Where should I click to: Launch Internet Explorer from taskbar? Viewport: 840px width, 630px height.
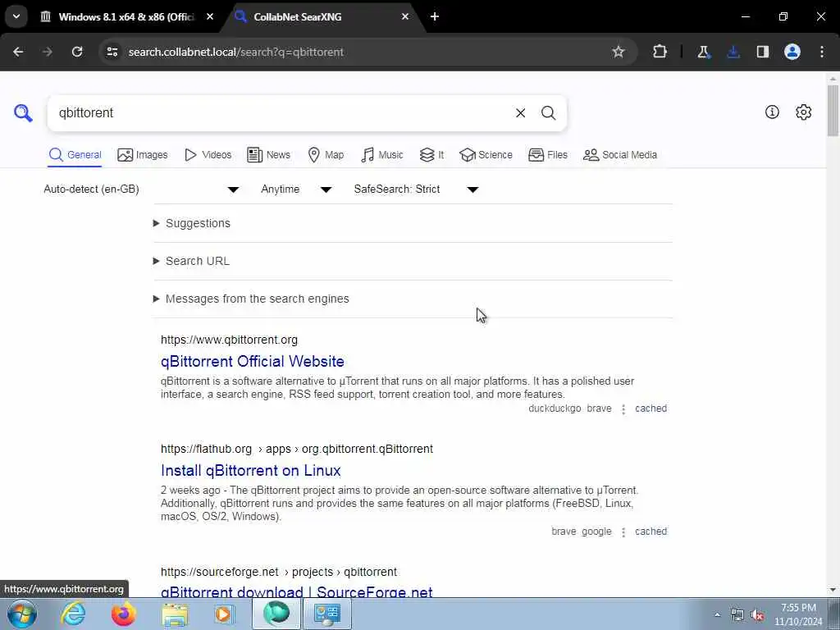click(x=73, y=614)
